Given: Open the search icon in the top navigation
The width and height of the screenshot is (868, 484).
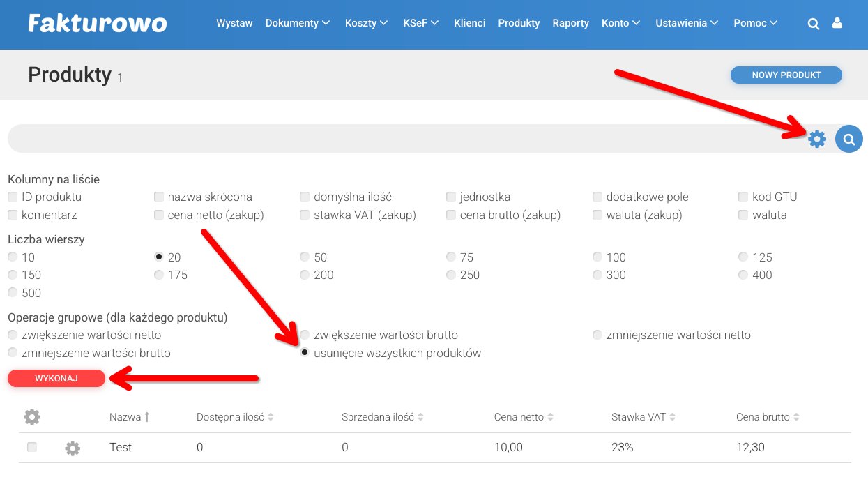Looking at the screenshot, I should pos(814,22).
